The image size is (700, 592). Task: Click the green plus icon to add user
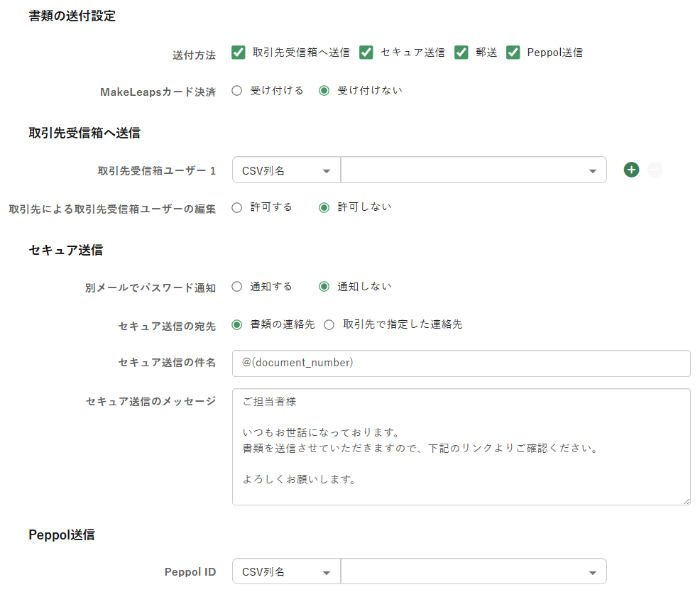pyautogui.click(x=632, y=170)
